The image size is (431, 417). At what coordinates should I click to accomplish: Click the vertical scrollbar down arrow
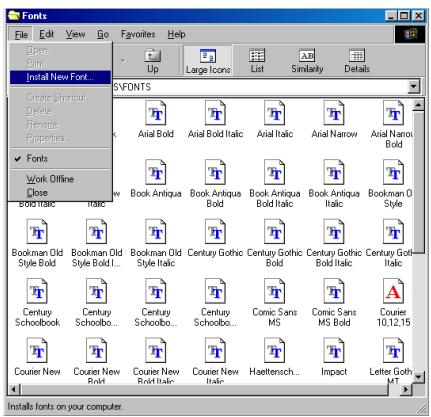(x=418, y=377)
